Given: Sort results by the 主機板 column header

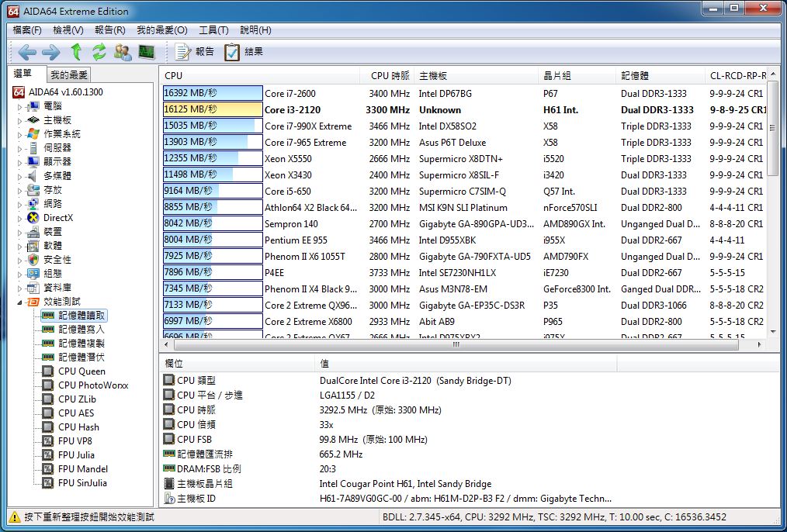Looking at the screenshot, I should [x=476, y=76].
